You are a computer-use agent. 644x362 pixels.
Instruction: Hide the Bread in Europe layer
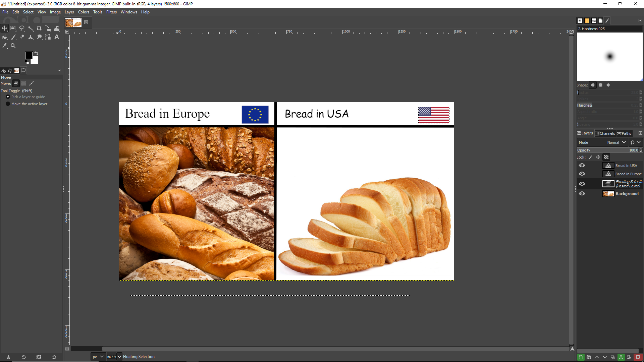[582, 174]
